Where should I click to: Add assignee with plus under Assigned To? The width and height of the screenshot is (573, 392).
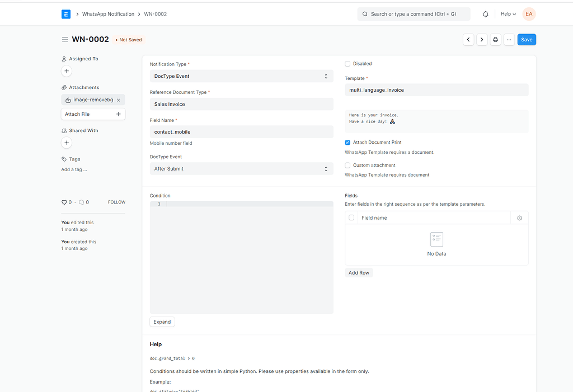pyautogui.click(x=67, y=71)
